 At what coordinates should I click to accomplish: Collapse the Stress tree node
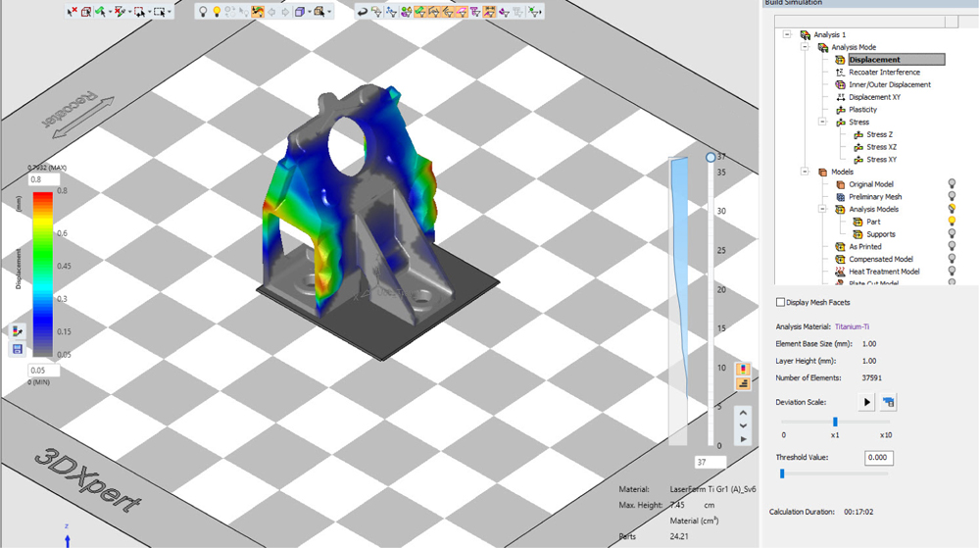click(822, 122)
